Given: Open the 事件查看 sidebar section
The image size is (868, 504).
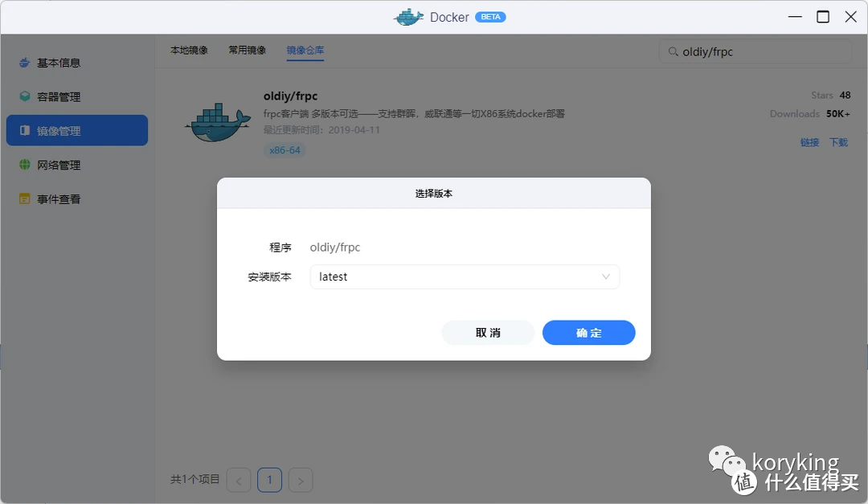Looking at the screenshot, I should [77, 199].
